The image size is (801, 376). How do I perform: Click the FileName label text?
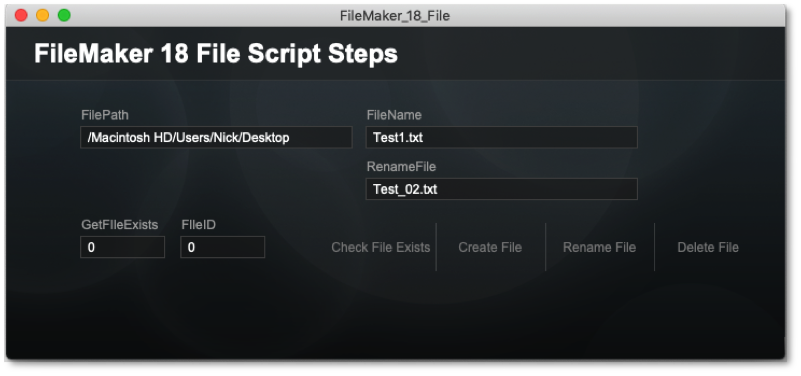394,115
